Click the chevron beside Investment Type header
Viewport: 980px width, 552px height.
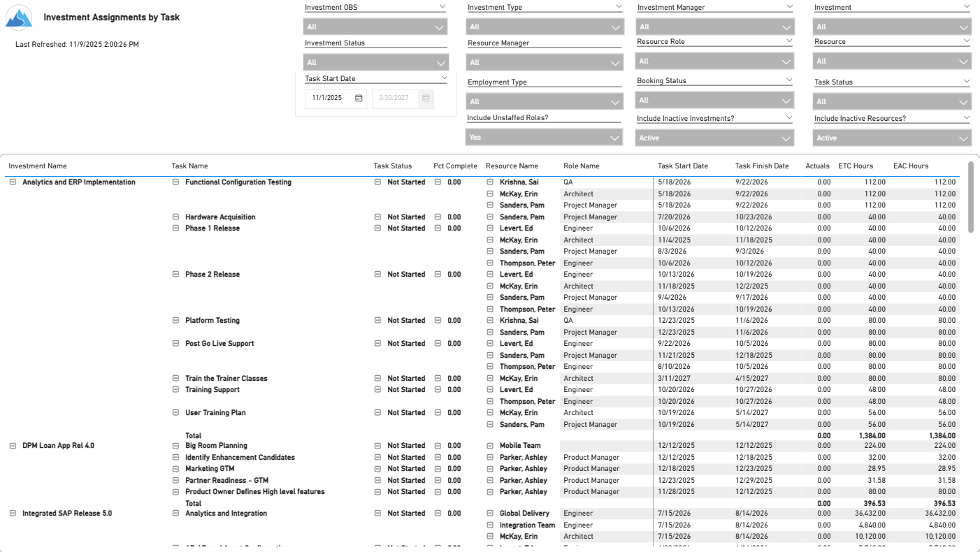pos(619,6)
